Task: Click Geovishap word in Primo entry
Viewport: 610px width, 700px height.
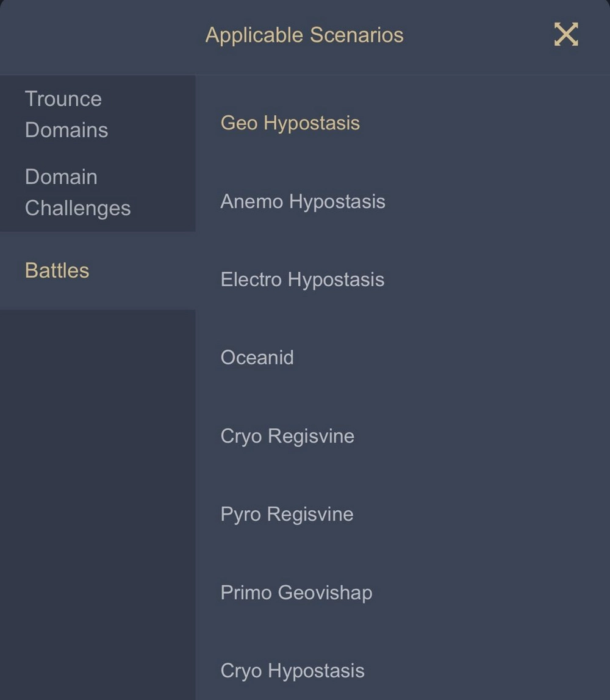Action: pyautogui.click(x=325, y=593)
